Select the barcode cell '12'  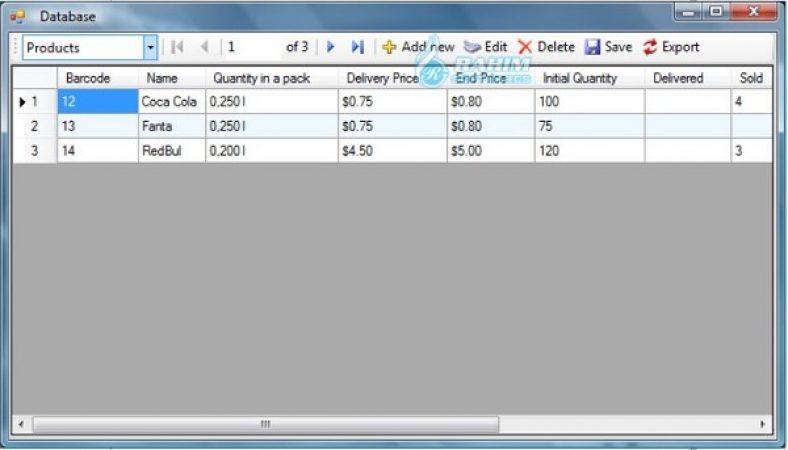(x=97, y=102)
